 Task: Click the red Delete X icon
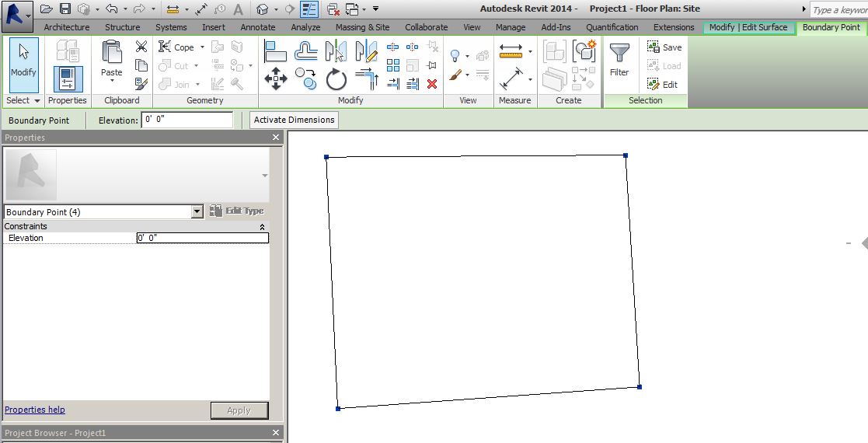(x=432, y=84)
